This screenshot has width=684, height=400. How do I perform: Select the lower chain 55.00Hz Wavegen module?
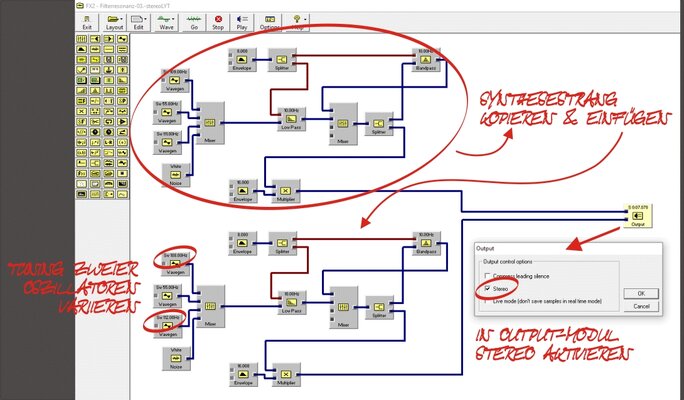tap(168, 295)
